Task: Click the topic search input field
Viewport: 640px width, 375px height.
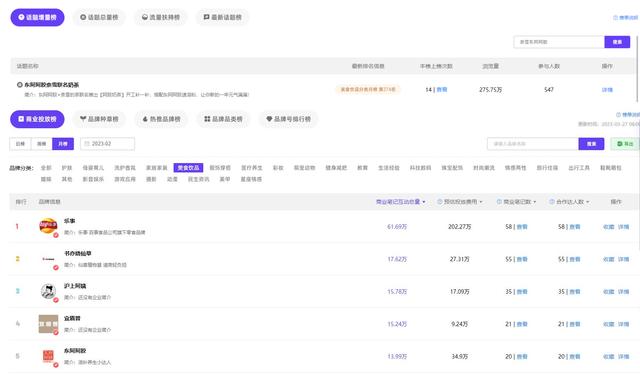Action: click(559, 42)
